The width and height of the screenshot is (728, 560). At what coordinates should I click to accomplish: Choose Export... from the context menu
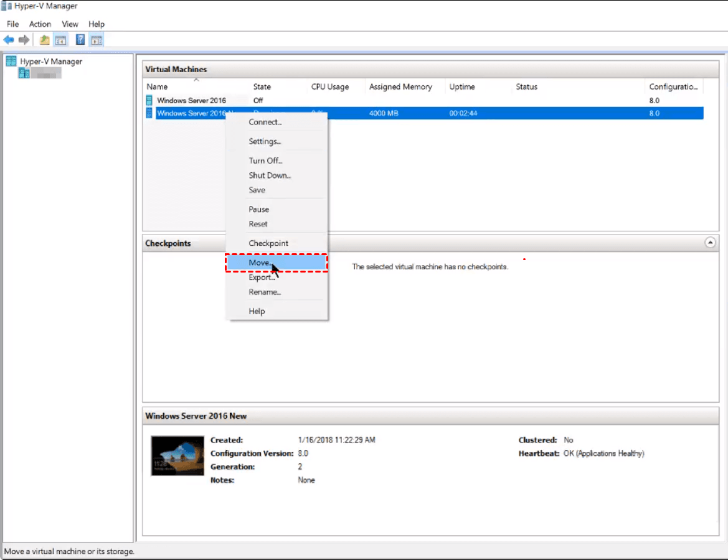277,278
